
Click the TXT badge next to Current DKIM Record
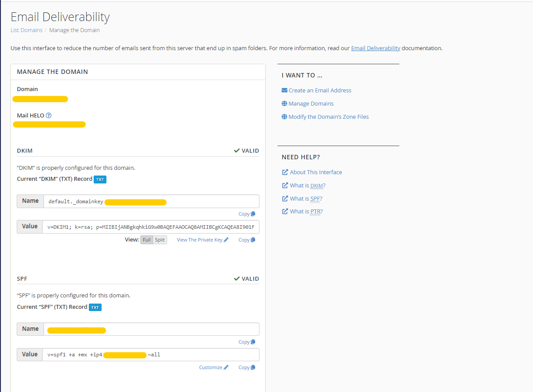click(100, 179)
